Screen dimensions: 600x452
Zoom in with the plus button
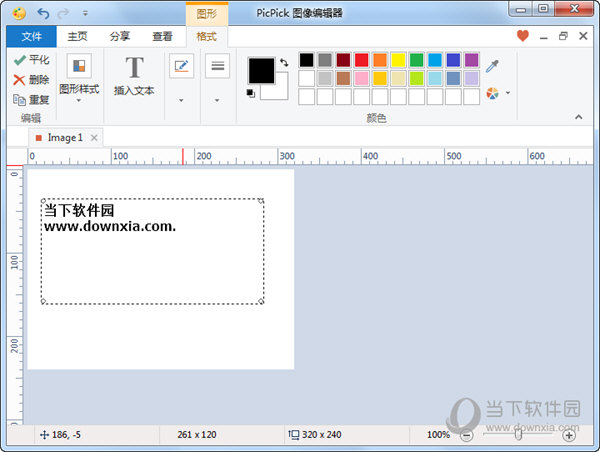point(569,435)
